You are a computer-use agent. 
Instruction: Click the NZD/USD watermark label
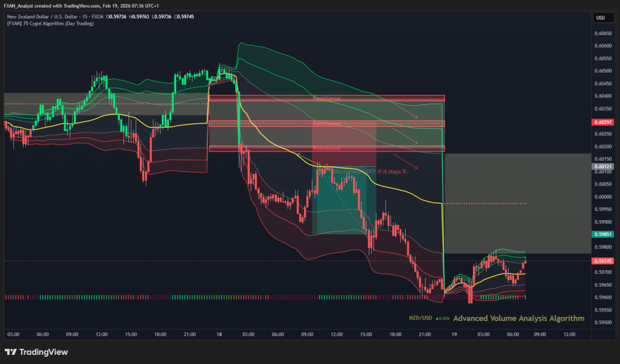pos(421,318)
